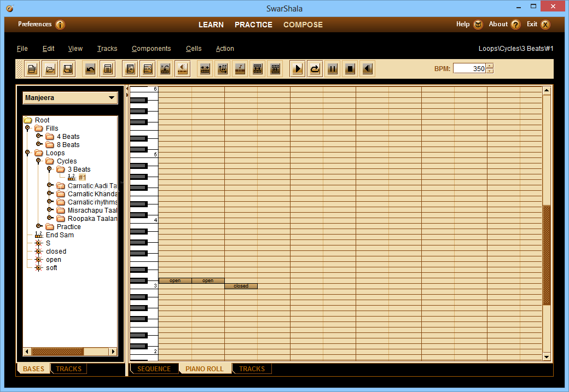Click the transpose notes arrows icon

point(223,68)
